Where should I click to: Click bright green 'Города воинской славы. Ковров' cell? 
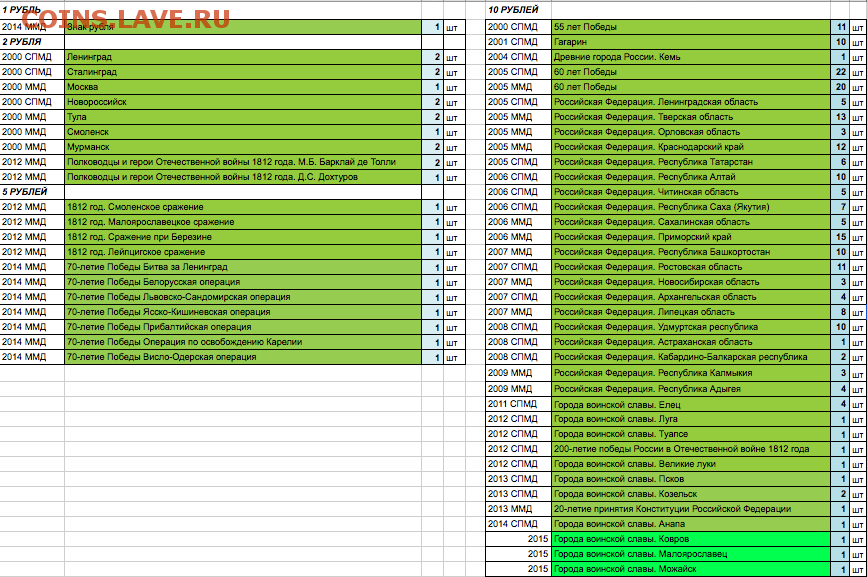[x=620, y=539]
